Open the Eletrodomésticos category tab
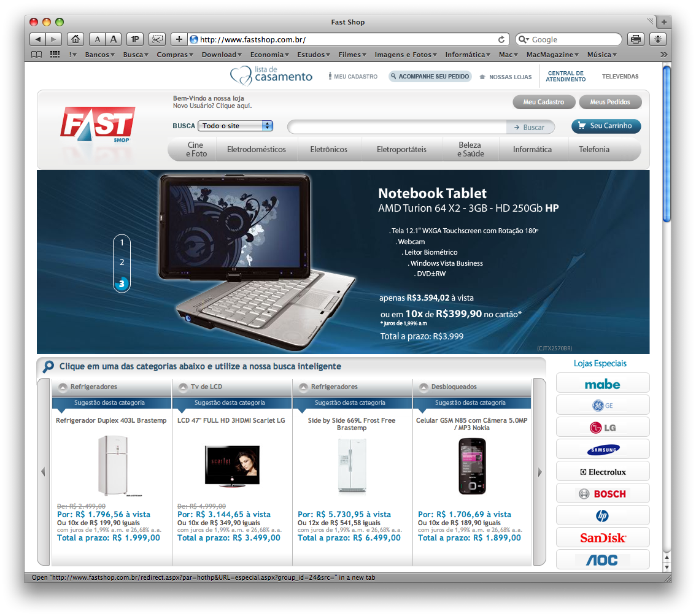Viewport: 696px width, 616px height. pos(256,149)
